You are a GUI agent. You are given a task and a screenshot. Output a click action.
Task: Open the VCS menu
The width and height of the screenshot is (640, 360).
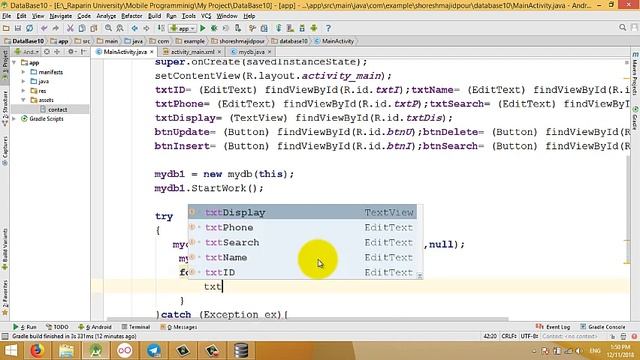[206, 16]
